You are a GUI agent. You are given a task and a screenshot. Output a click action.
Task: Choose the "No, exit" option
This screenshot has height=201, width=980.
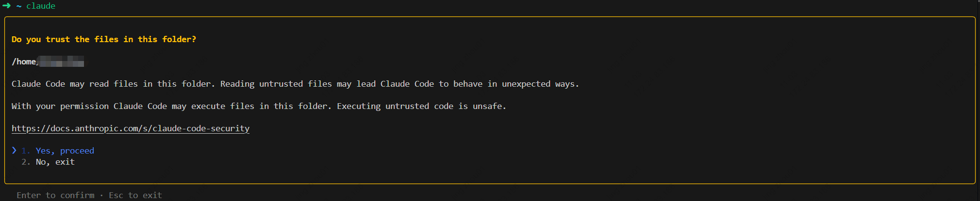coord(55,162)
